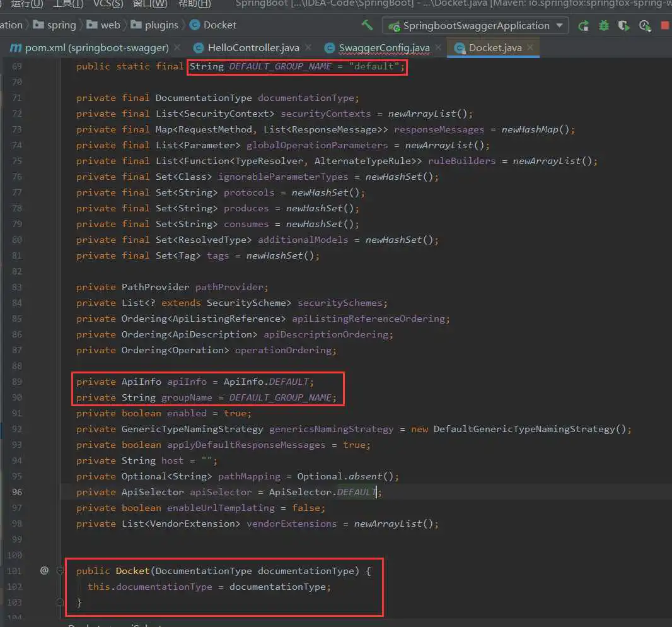Click the Build project hammer icon
The image size is (672, 627).
[x=367, y=25]
